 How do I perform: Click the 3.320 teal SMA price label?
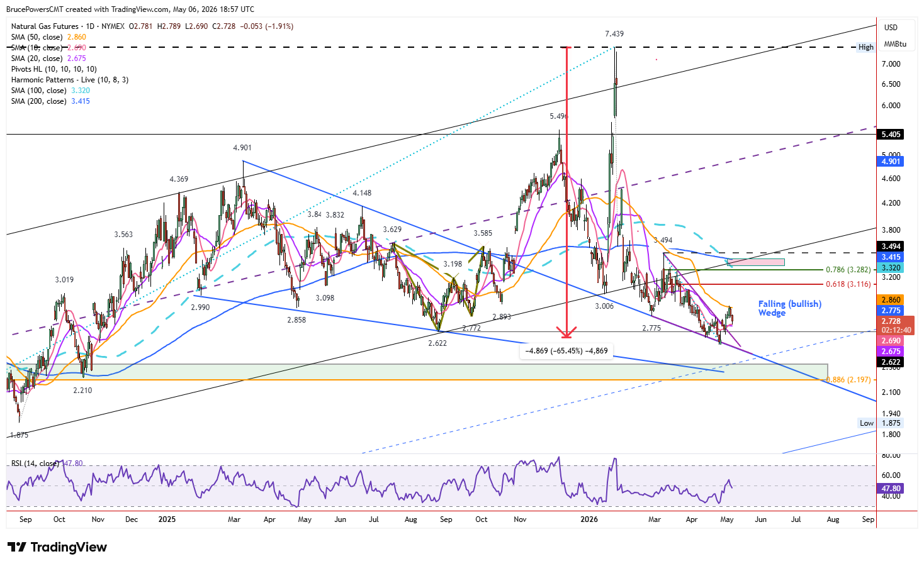[891, 268]
